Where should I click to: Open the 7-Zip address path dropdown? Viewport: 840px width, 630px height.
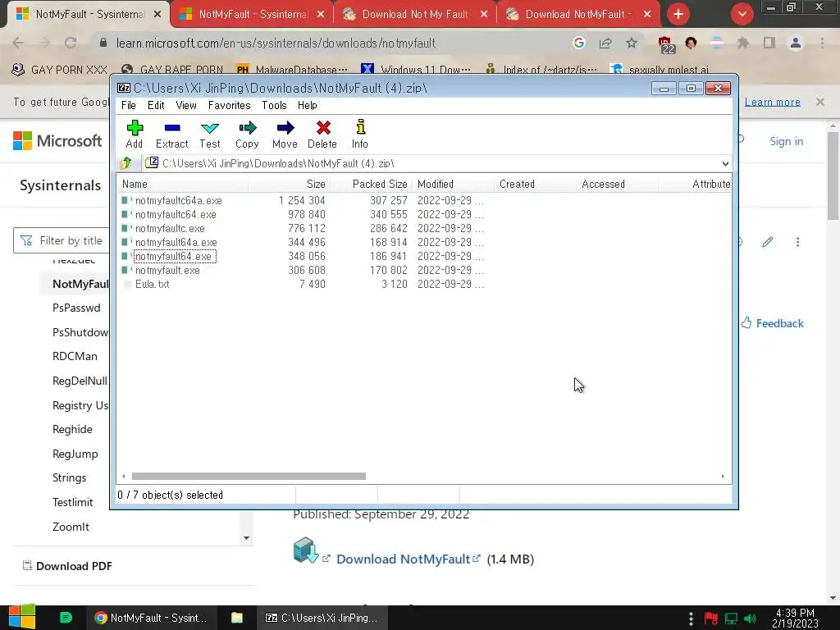(x=725, y=163)
